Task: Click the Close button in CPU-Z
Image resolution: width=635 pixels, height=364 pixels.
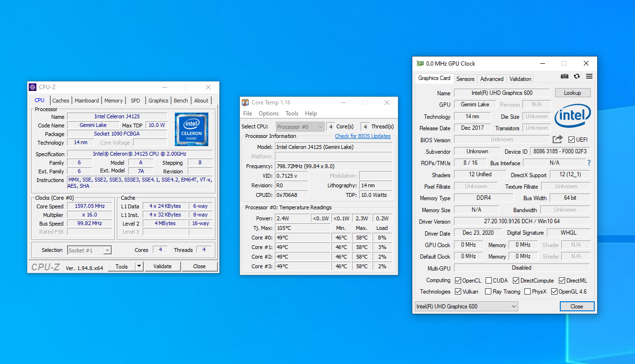Action: [200, 266]
